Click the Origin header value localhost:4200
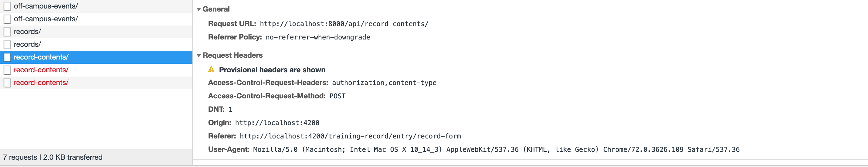Viewport: 868px width, 167px height. pos(277,123)
